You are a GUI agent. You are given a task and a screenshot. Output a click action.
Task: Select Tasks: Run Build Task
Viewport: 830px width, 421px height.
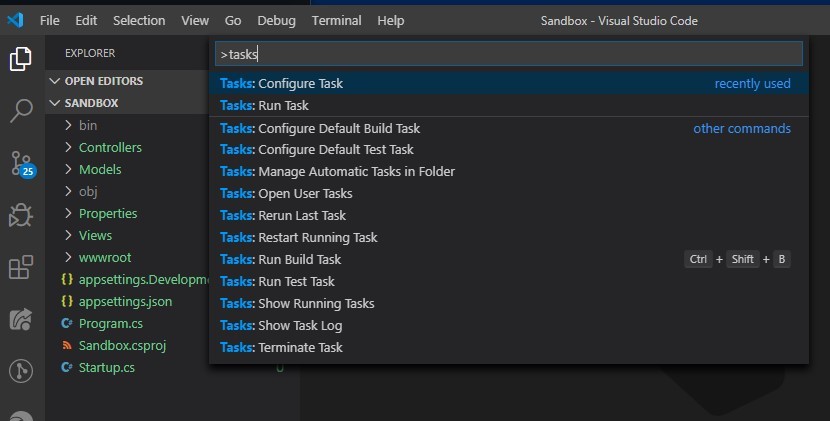click(x=509, y=259)
